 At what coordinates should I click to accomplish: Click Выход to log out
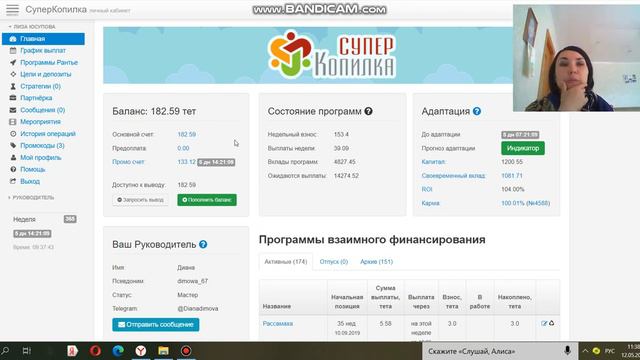point(30,181)
